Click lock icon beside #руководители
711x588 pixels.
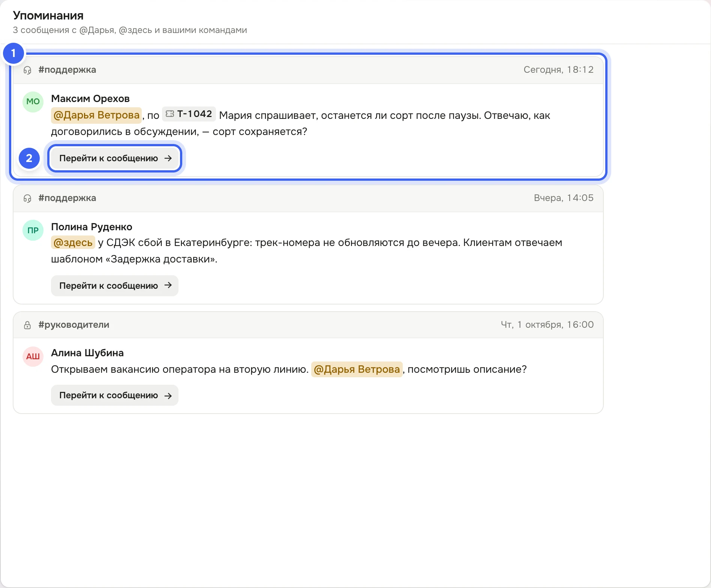[x=27, y=325]
